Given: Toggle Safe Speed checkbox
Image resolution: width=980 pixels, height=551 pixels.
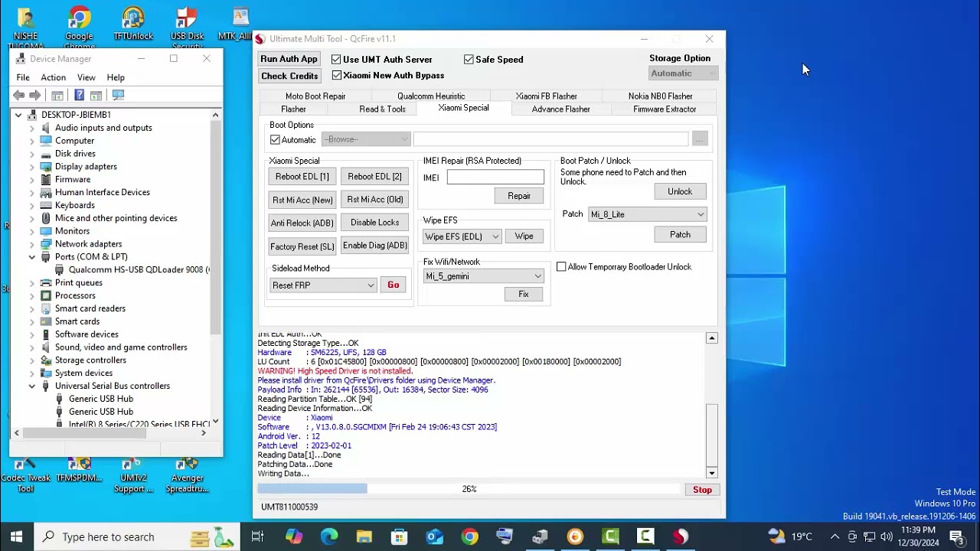Looking at the screenshot, I should [469, 59].
